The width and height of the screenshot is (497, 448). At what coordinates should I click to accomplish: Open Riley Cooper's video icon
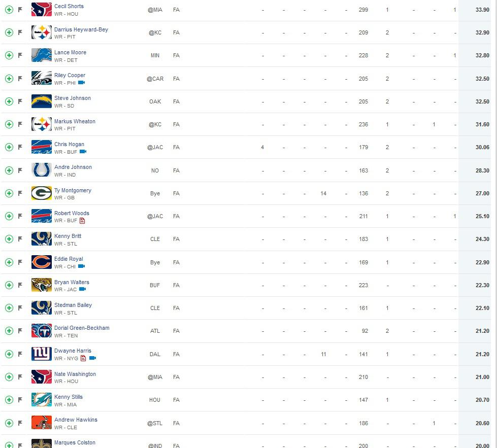click(x=81, y=83)
